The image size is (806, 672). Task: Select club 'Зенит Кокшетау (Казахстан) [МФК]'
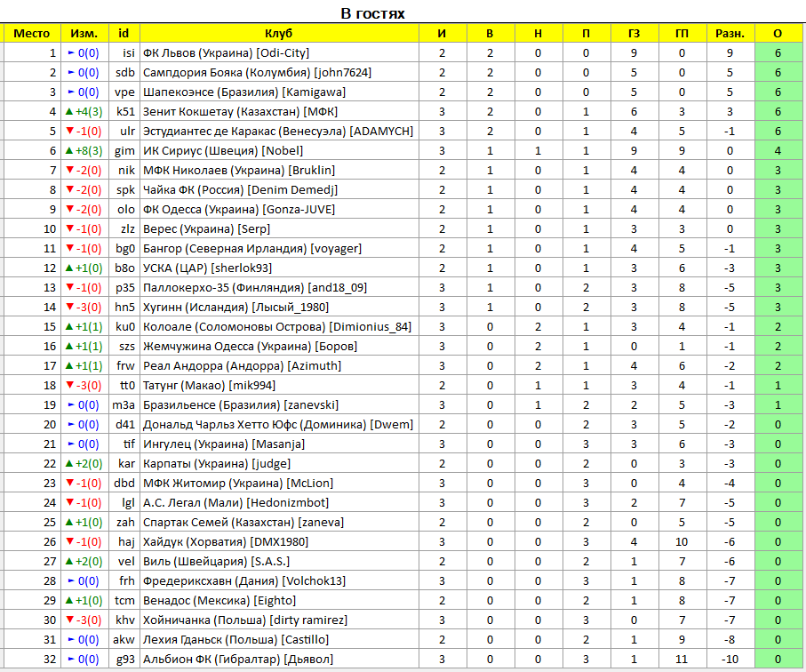(x=240, y=112)
